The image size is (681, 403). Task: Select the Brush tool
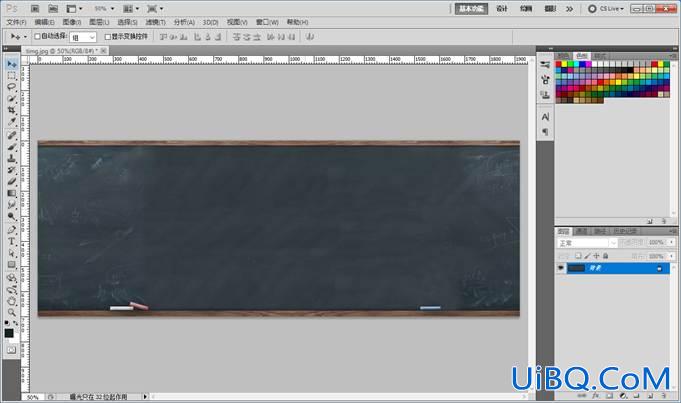click(x=12, y=147)
